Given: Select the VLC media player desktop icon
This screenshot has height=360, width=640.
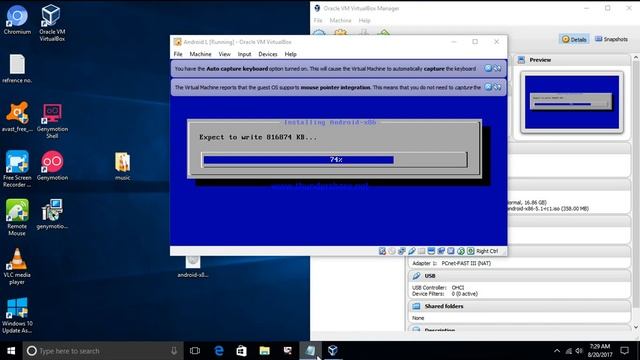Looking at the screenshot, I should click(x=17, y=267).
